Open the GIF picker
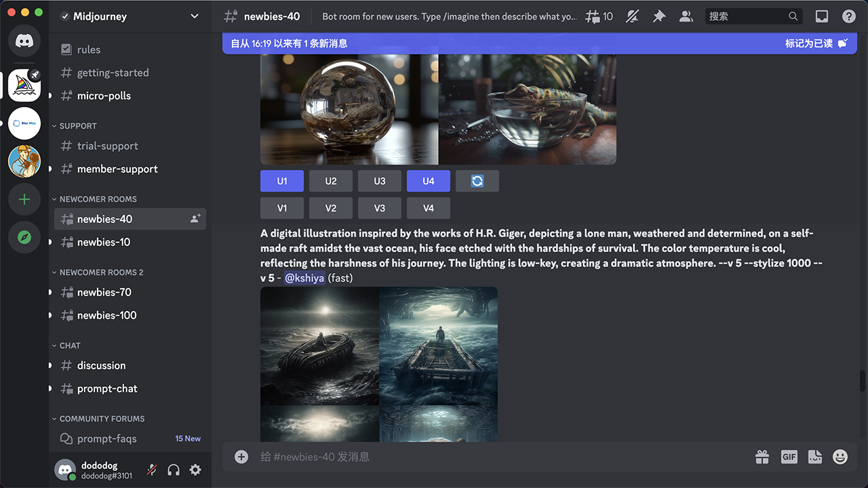This screenshot has width=868, height=488. coord(789,457)
